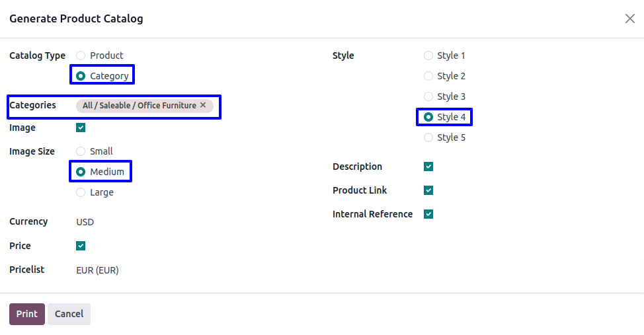The width and height of the screenshot is (644, 335).
Task: Select Style 2 option
Action: point(428,76)
